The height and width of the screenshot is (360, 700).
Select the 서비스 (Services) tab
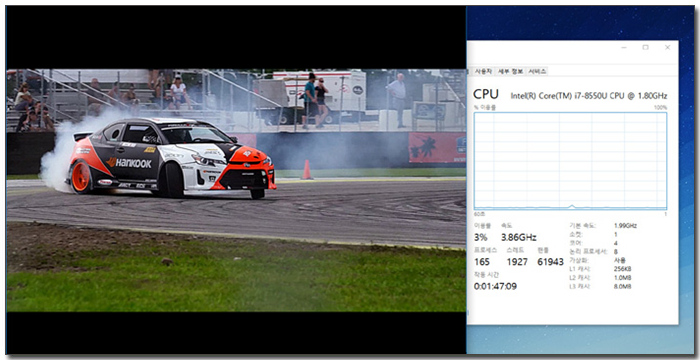click(537, 71)
